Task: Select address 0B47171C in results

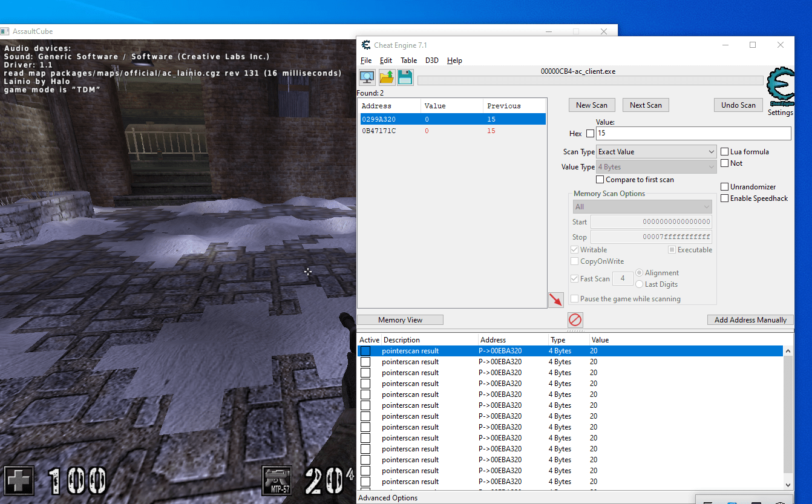Action: click(x=453, y=131)
